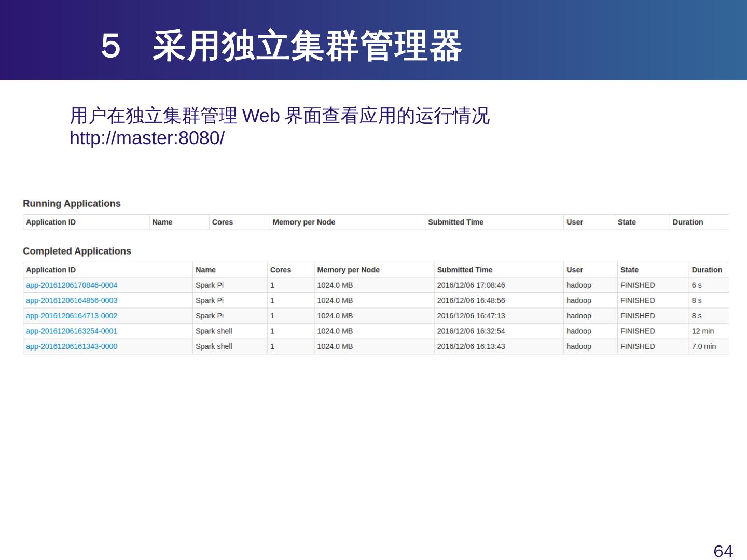
Task: Click Running Applications 'Cores' column header
Action: [222, 222]
